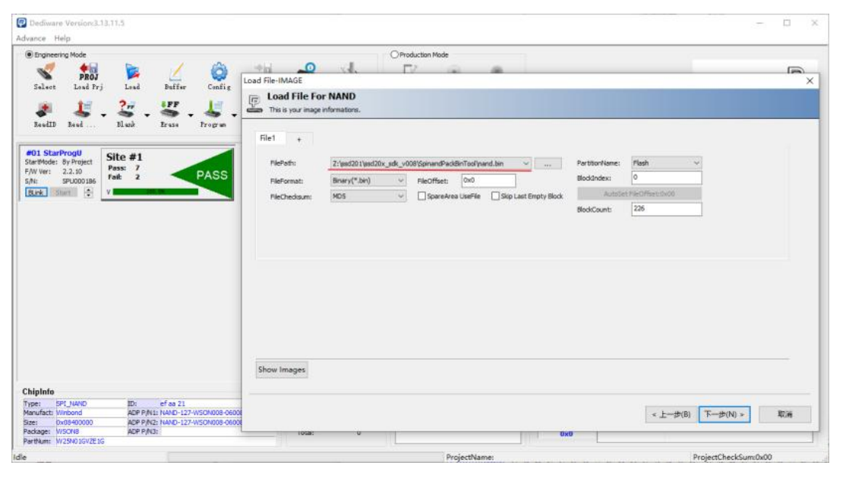
Task: Click the file browse '...' button
Action: pyautogui.click(x=548, y=164)
